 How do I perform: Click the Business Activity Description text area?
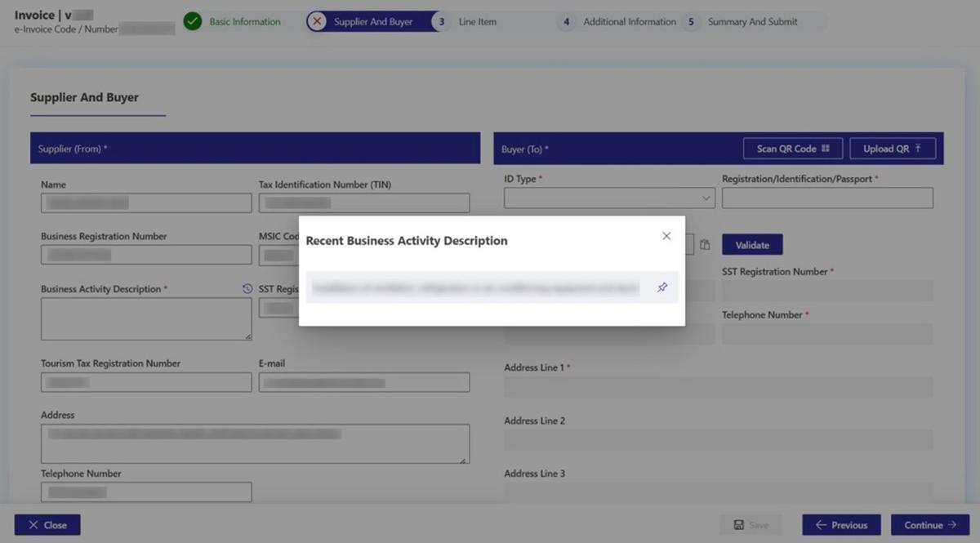click(146, 318)
